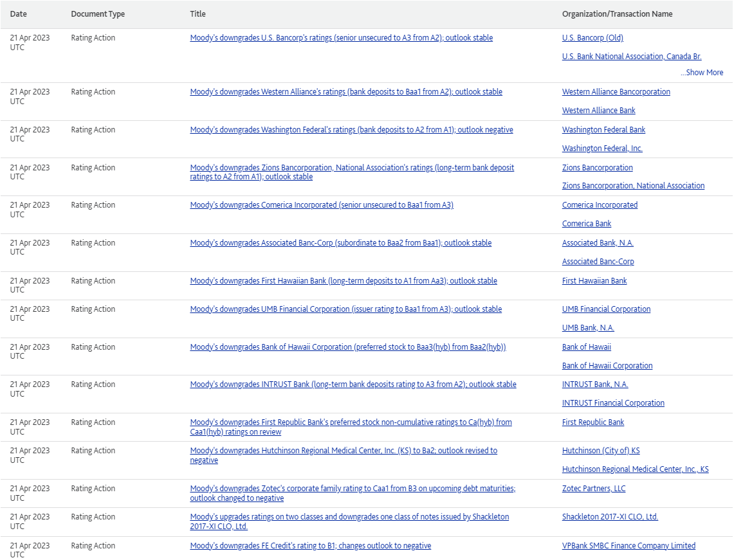Open Zions Bancorporation downgrade rating action
The width and height of the screenshot is (743, 560).
352,172
